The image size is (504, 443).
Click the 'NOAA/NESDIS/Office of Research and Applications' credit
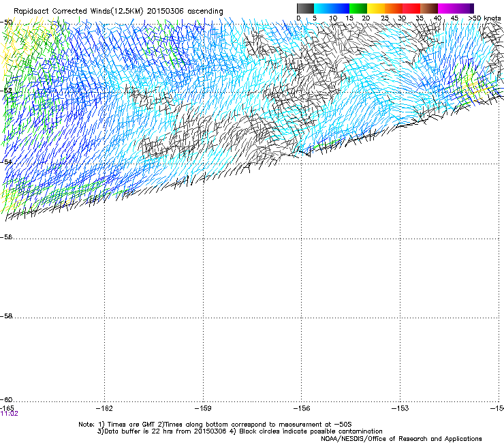pos(401,439)
